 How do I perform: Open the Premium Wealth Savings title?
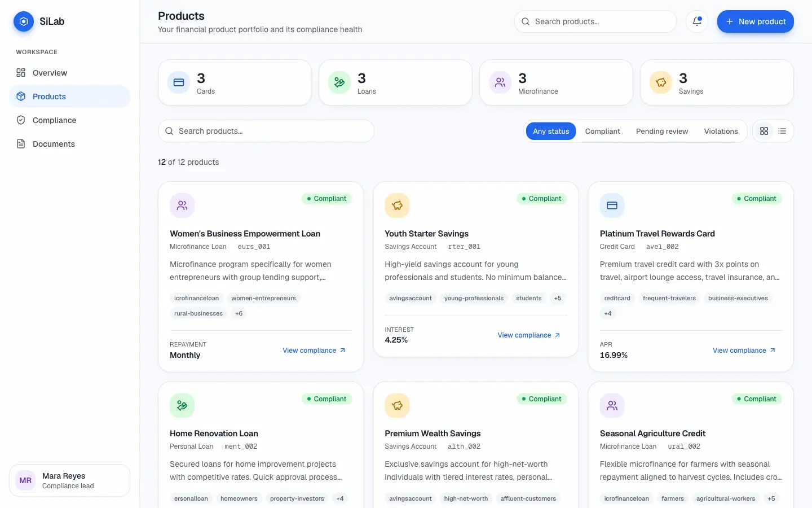point(433,433)
